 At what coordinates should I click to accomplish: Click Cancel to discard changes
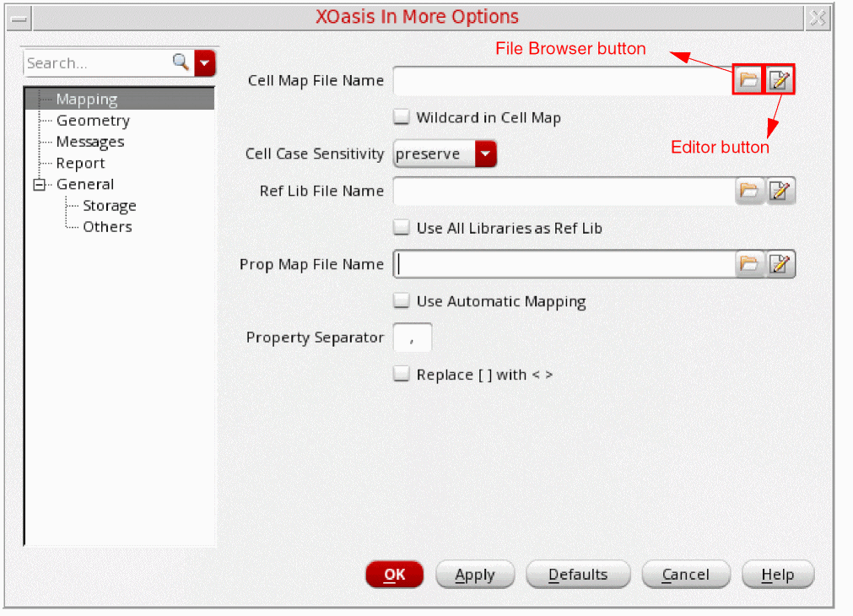click(x=685, y=574)
